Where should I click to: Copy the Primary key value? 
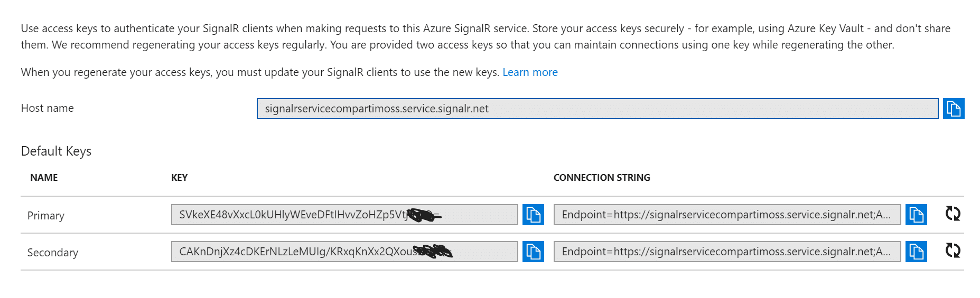[x=533, y=215]
